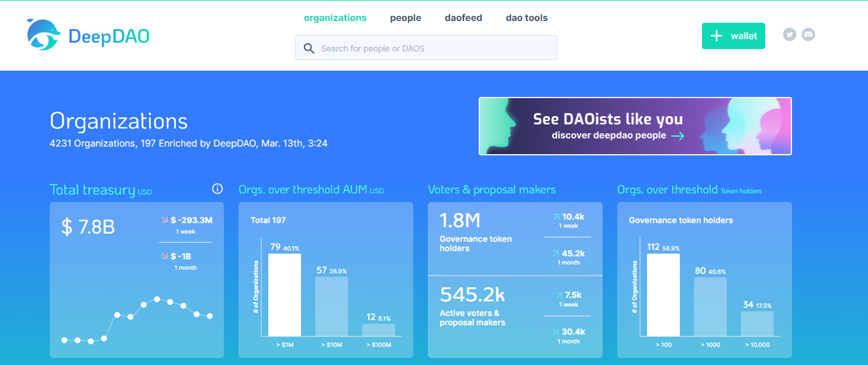
Task: Click the search magnifier icon
Action: (x=309, y=48)
